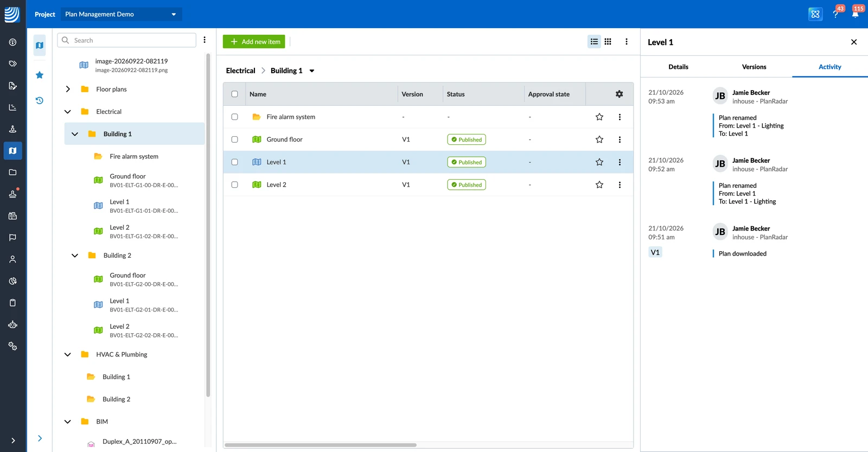Tick the Fire alarm system row checkbox
868x452 pixels.
click(235, 117)
